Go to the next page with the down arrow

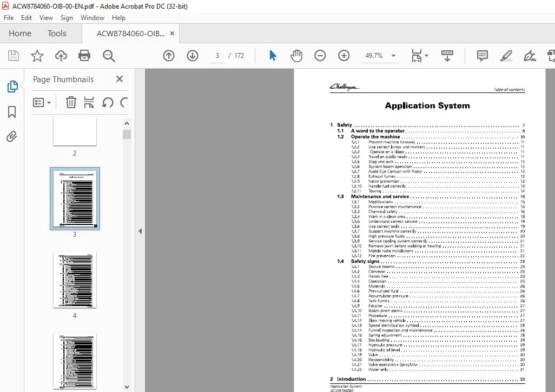pos(193,56)
